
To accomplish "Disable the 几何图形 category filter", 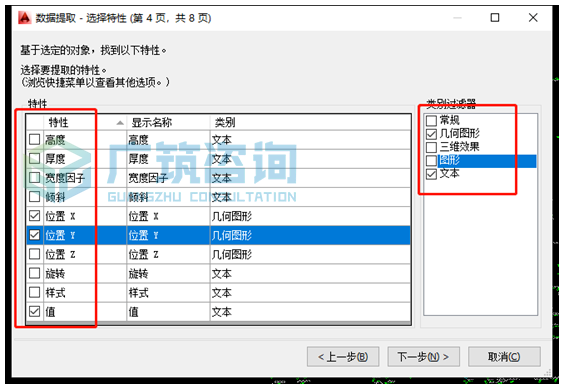I will click(431, 134).
